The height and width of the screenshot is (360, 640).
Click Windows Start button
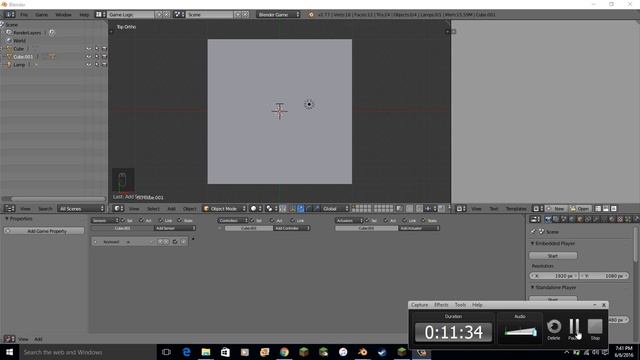click(9, 352)
